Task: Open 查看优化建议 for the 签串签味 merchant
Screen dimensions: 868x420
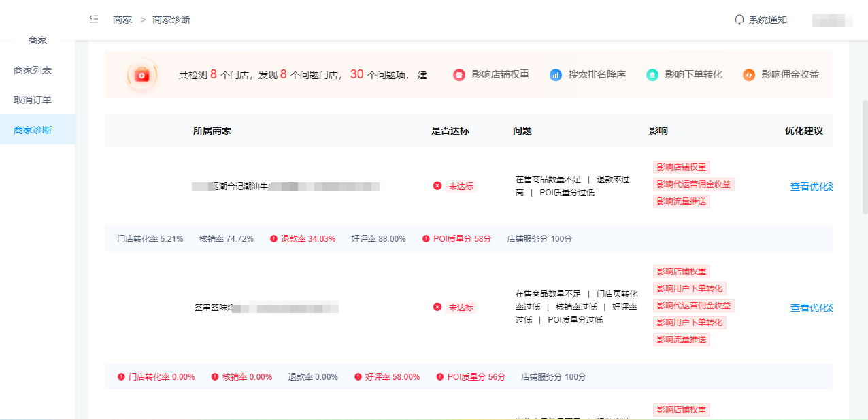Action: (x=811, y=308)
